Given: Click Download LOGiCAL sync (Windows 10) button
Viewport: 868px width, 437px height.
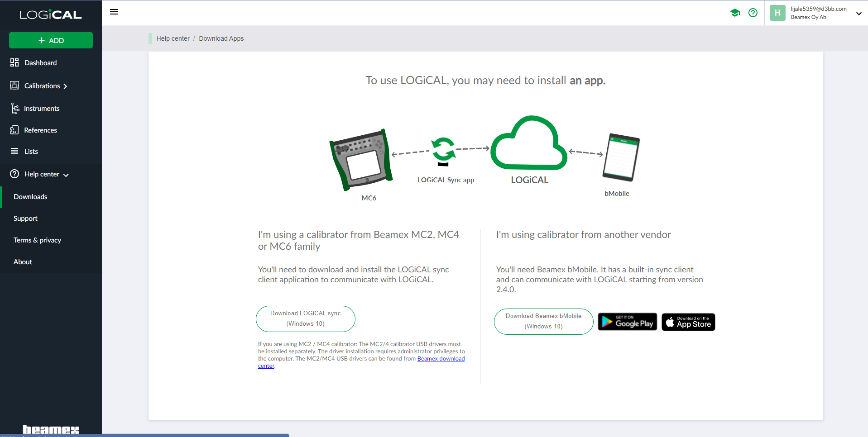Looking at the screenshot, I should click(x=306, y=318).
